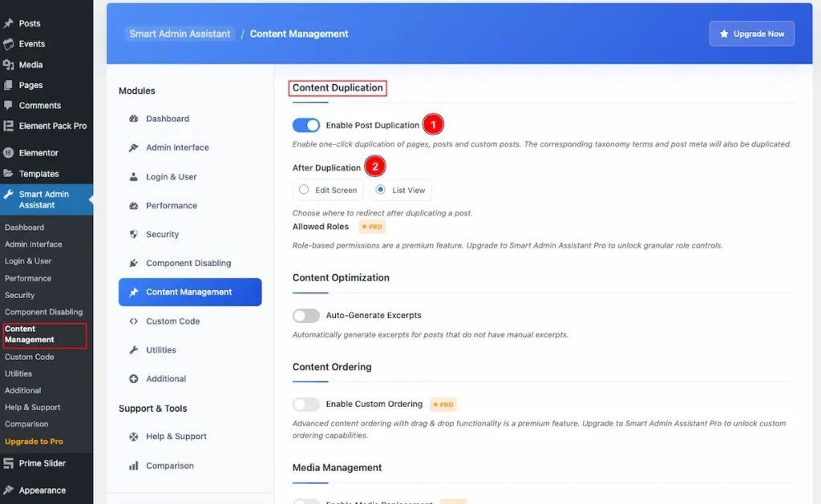Click the Appearance brush icon
Viewport: 821px width, 504px height.
point(8,490)
